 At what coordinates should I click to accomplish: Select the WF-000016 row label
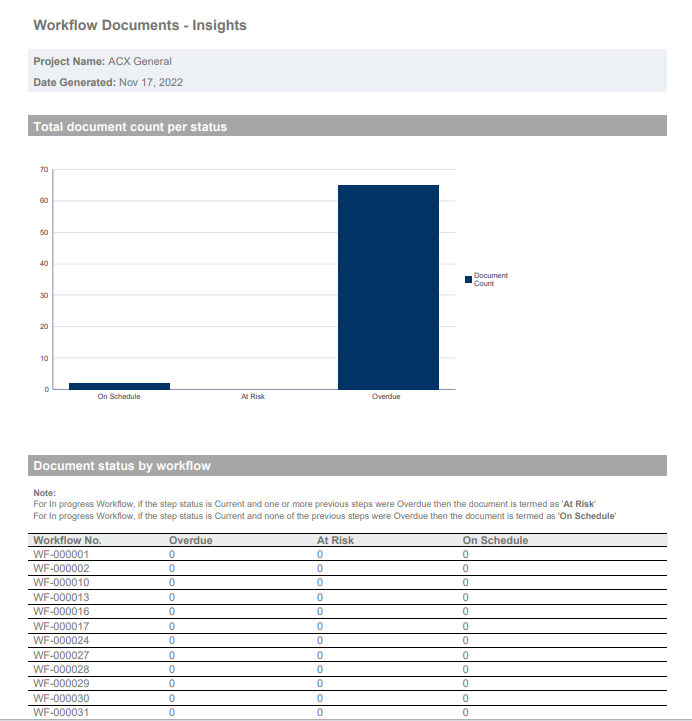tap(61, 612)
